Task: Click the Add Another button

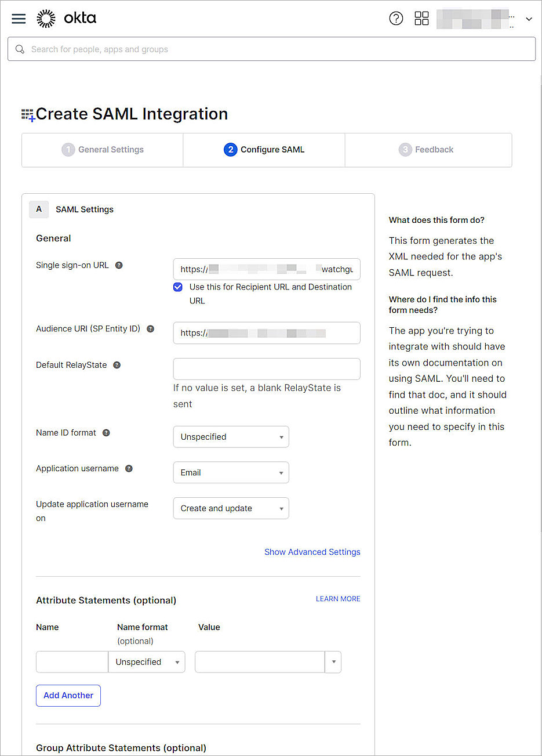Action: pyautogui.click(x=68, y=695)
